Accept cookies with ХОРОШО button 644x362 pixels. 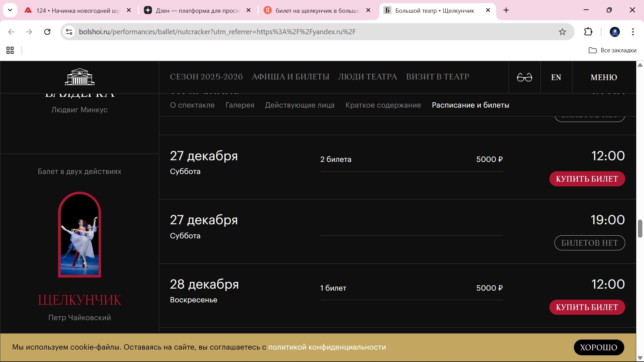coord(598,348)
